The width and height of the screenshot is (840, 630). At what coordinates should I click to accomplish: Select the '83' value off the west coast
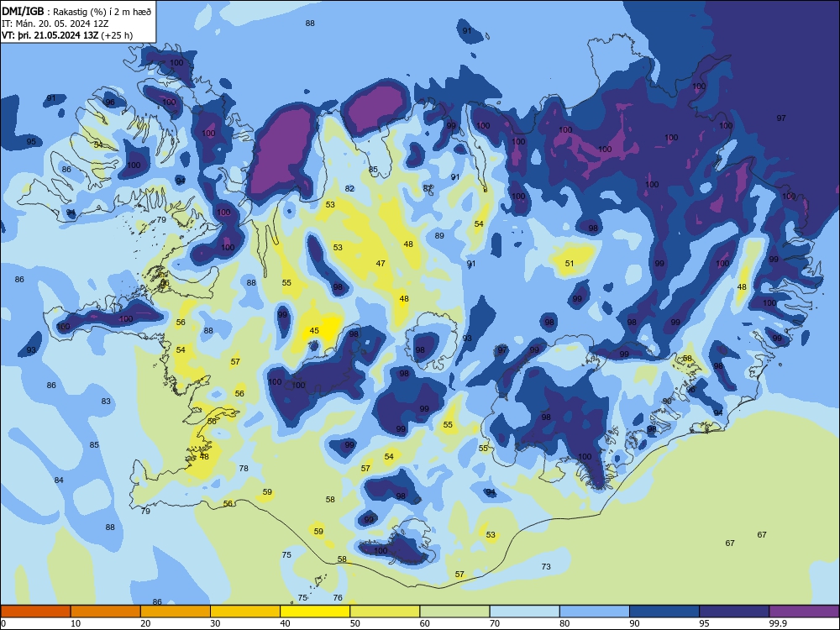pos(106,401)
